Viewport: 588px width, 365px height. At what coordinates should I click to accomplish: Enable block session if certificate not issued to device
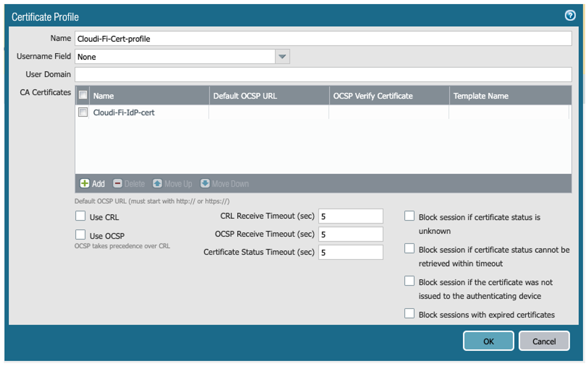tap(409, 281)
